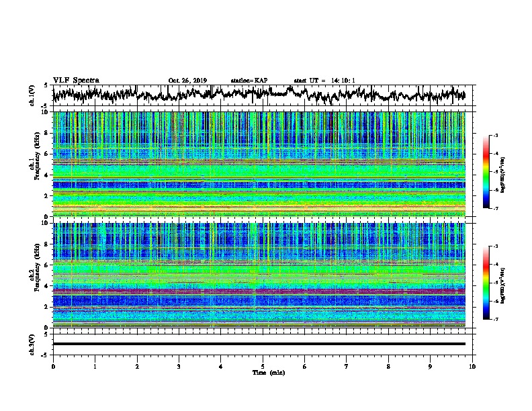
Task: Click time axis tick label "7"
Action: (x=347, y=367)
